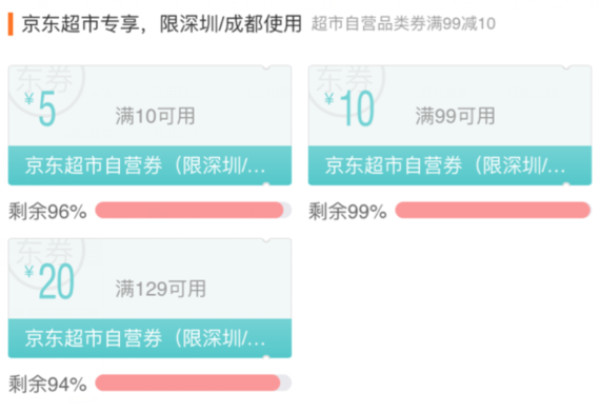The image size is (600, 412).
Task: Open teal label bar of ¥5 coupon
Action: click(x=150, y=165)
